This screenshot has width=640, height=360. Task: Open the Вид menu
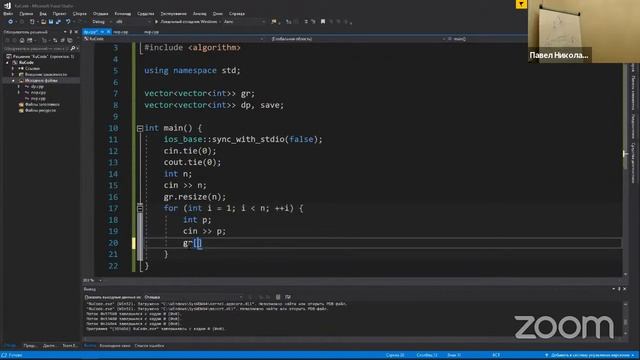pyautogui.click(x=43, y=13)
